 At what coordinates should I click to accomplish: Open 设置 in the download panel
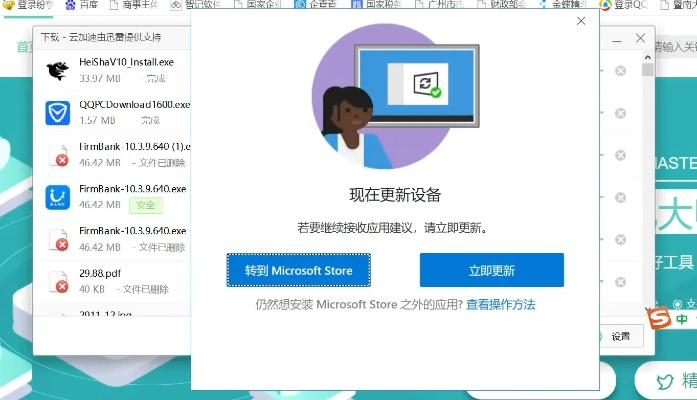point(614,337)
